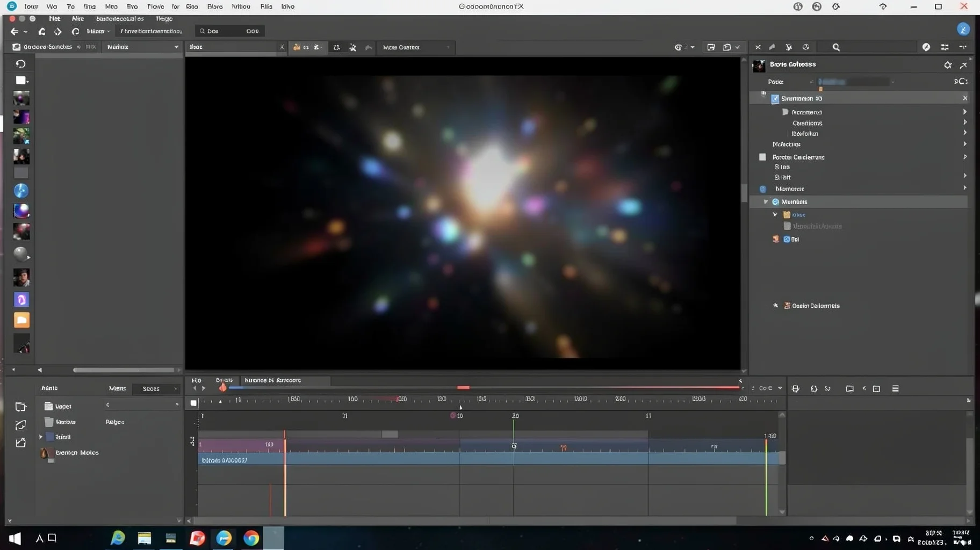Click the Alre button under the title bar
This screenshot has width=980, height=550.
(78, 19)
